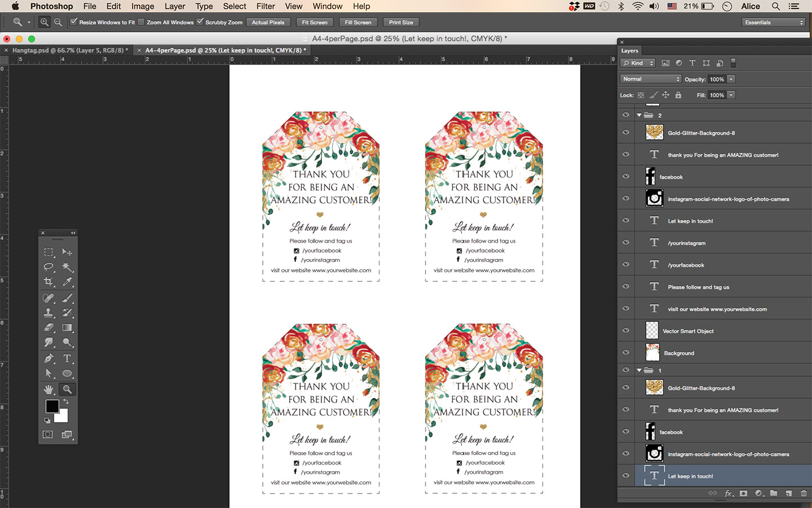Add a layer mask

(x=744, y=493)
